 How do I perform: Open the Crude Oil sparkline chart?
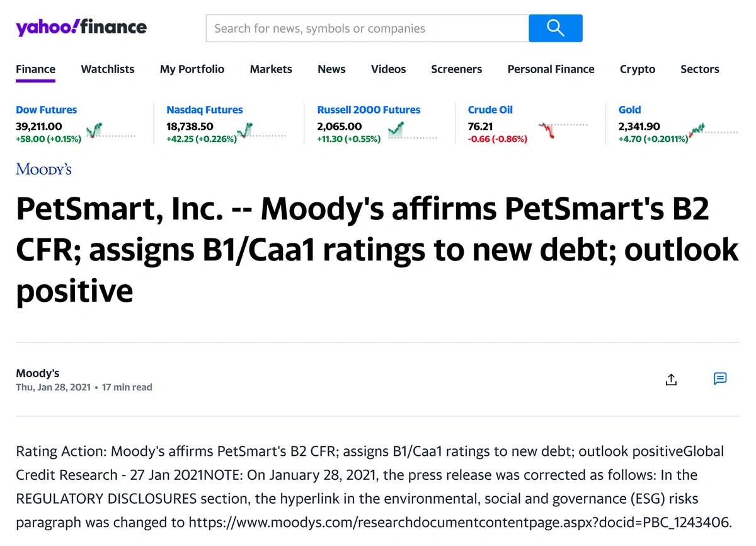(563, 131)
